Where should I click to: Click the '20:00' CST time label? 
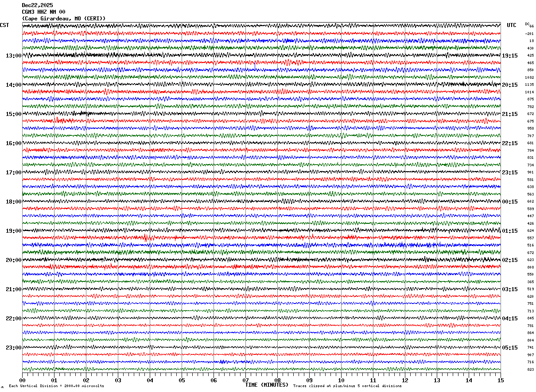[x=14, y=260]
